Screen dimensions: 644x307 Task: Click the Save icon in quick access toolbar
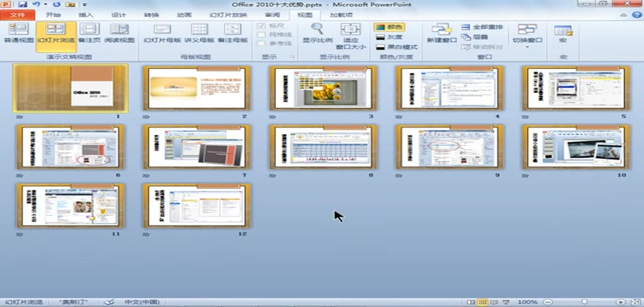coord(23,4)
